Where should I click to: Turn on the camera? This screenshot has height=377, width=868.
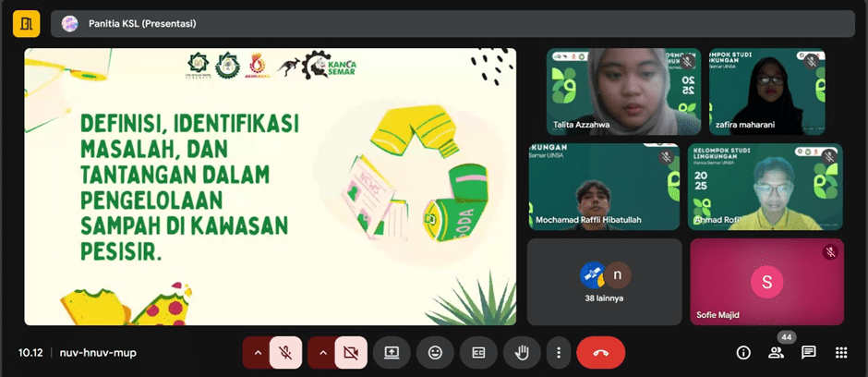point(350,352)
